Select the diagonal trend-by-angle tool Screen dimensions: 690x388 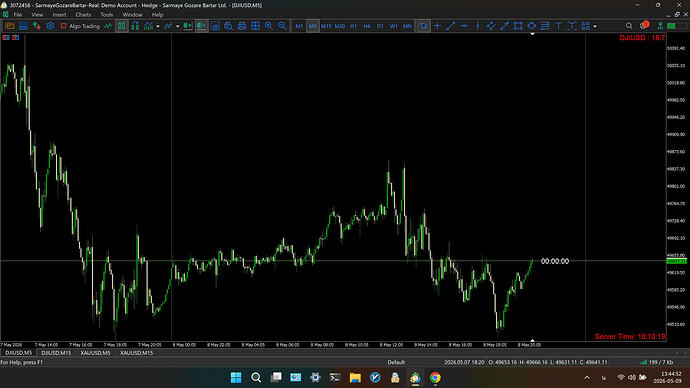coord(504,26)
